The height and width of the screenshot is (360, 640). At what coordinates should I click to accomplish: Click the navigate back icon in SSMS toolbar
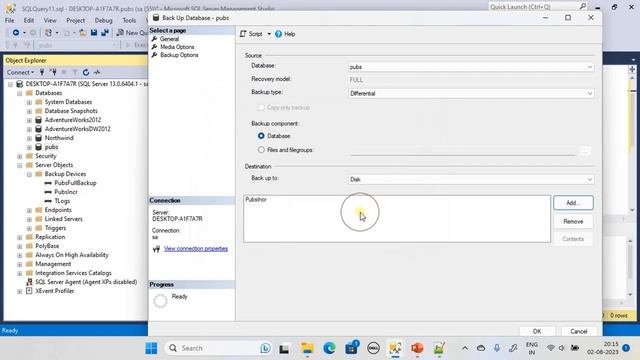point(16,33)
